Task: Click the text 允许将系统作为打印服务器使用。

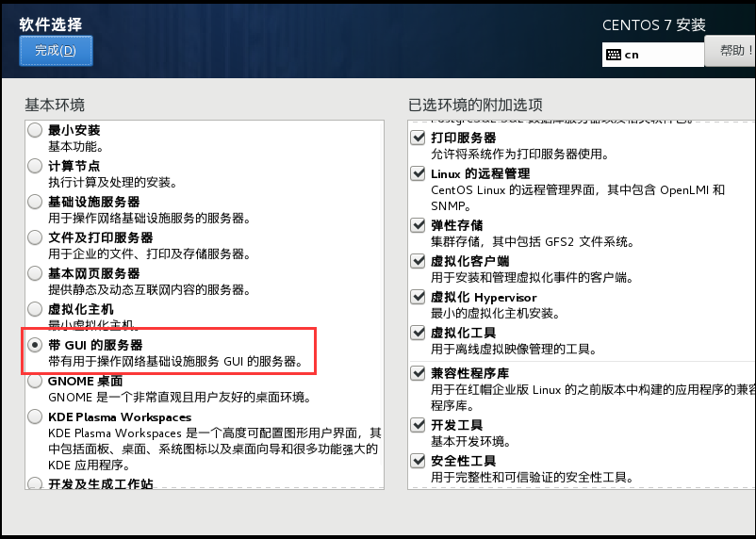Action: click(x=520, y=155)
